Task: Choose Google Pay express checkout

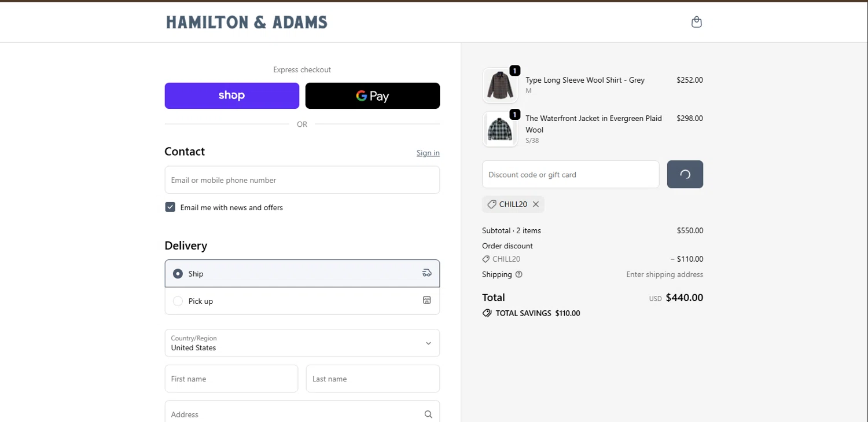Action: (373, 96)
